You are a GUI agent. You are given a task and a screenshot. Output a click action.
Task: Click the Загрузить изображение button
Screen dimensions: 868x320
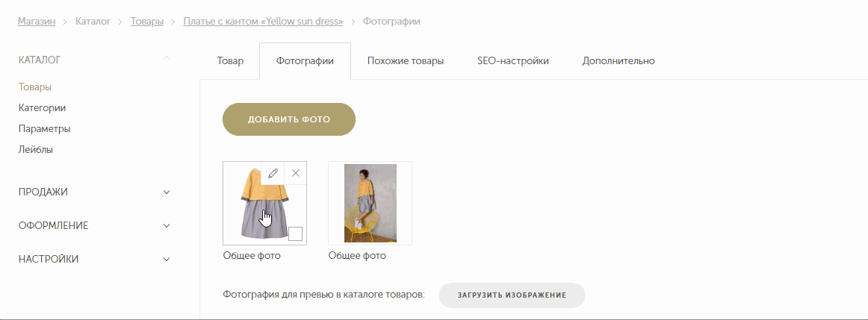coord(512,295)
